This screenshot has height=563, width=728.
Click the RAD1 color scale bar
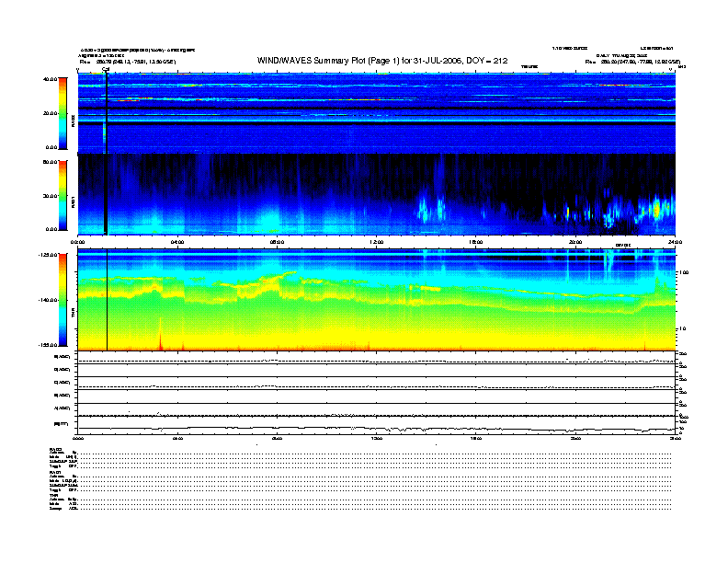(63, 196)
